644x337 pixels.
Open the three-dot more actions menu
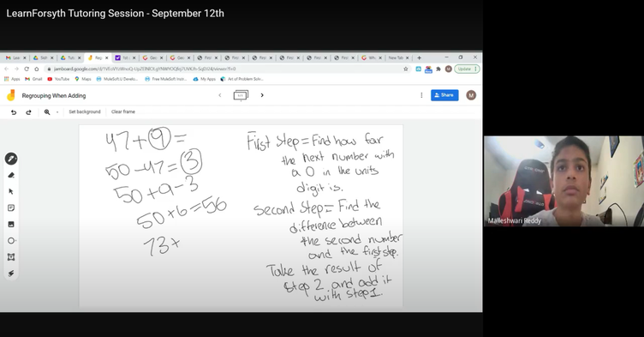click(421, 95)
